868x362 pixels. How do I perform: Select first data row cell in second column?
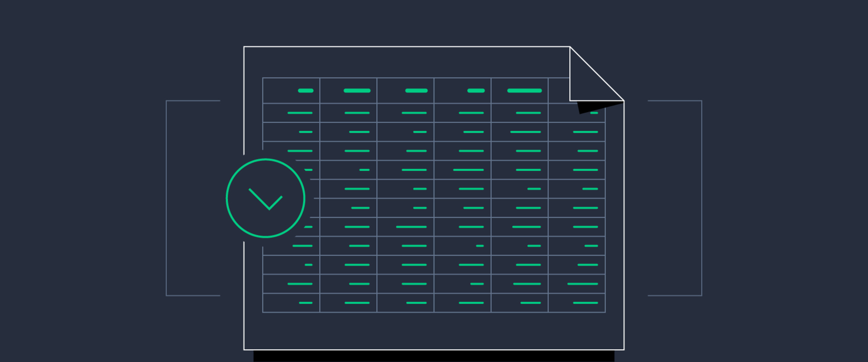[x=348, y=113]
